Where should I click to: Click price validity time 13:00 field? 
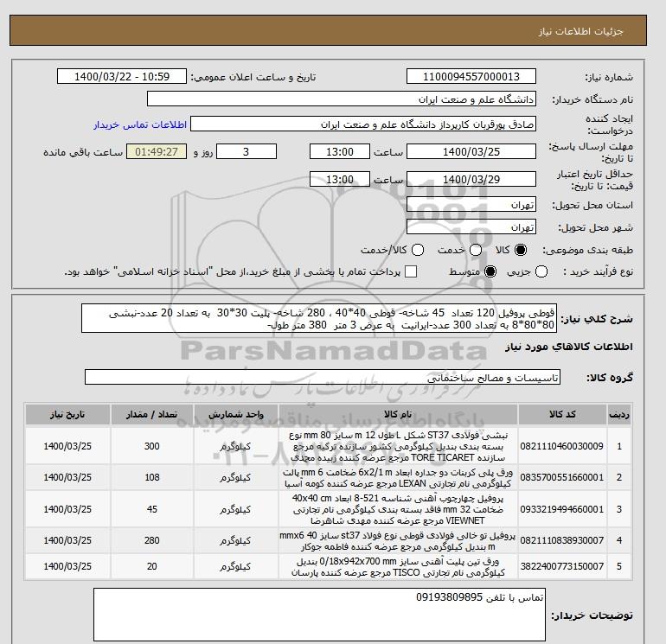tap(340, 179)
